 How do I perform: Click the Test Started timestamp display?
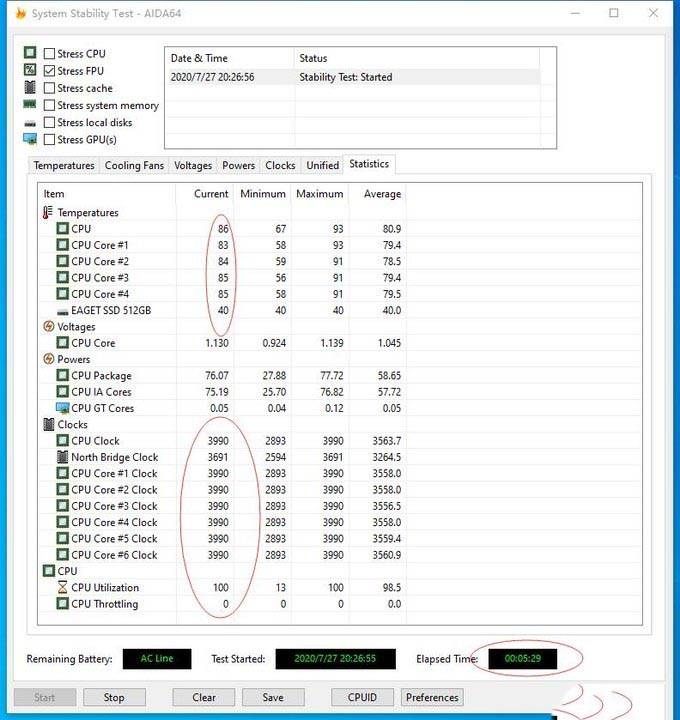pyautogui.click(x=335, y=658)
